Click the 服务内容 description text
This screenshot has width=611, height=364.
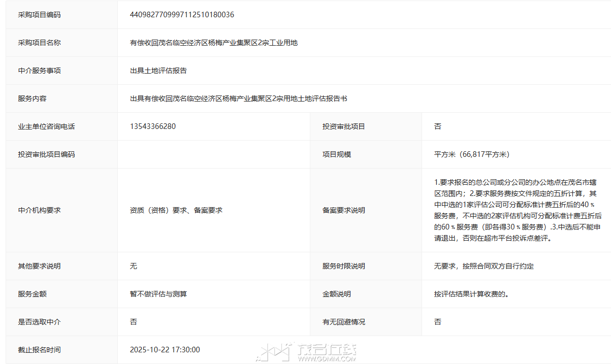click(238, 98)
